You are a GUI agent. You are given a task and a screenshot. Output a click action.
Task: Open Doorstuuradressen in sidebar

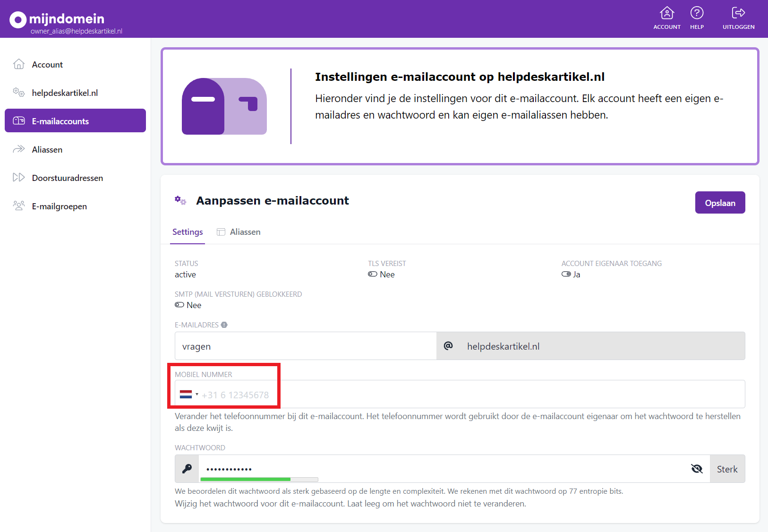[67, 178]
